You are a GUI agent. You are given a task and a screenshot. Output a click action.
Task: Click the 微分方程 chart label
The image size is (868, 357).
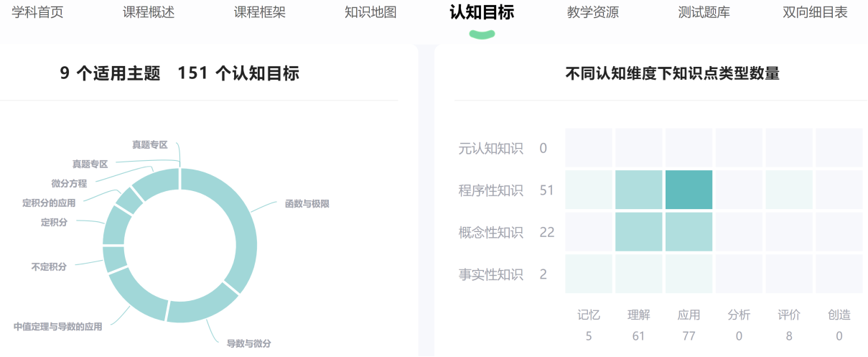pyautogui.click(x=69, y=184)
